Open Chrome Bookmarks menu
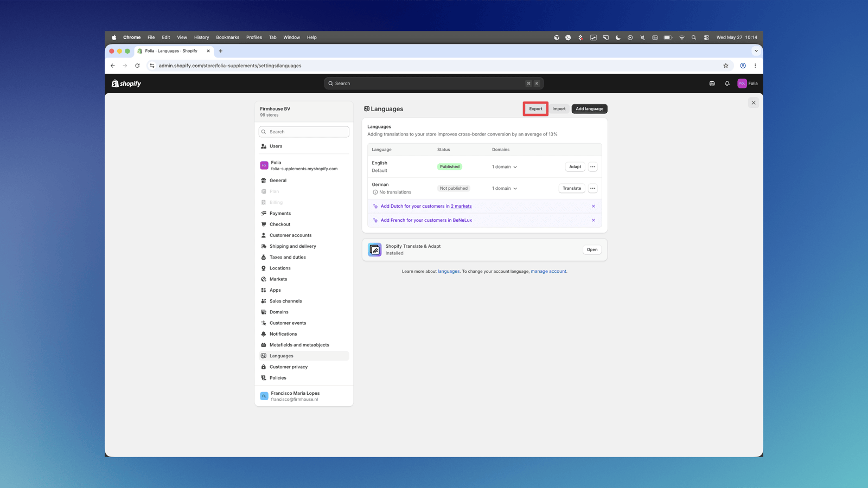This screenshot has height=488, width=868. click(227, 37)
